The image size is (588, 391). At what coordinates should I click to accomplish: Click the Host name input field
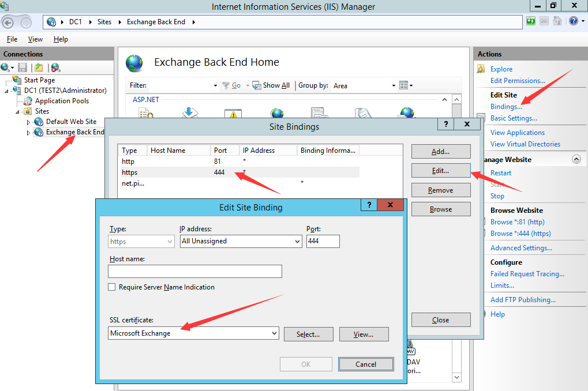tap(195, 272)
